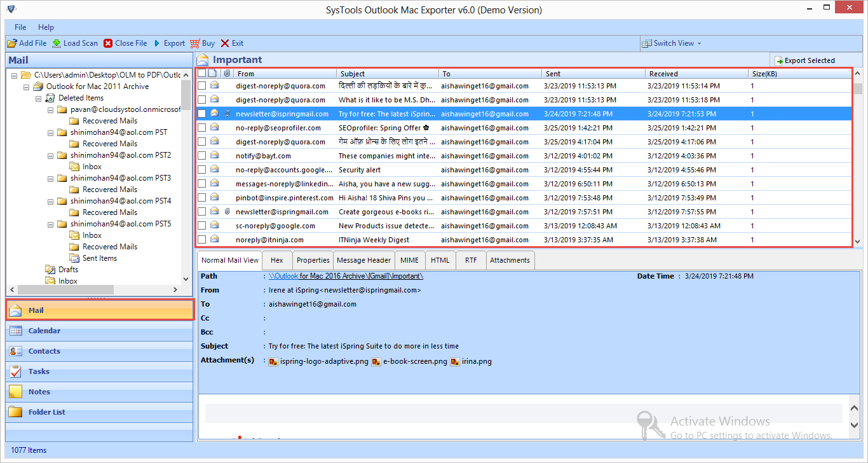Image resolution: width=868 pixels, height=463 pixels.
Task: Collapse shinimohan94@aol.com PST5 node
Action: (x=51, y=224)
